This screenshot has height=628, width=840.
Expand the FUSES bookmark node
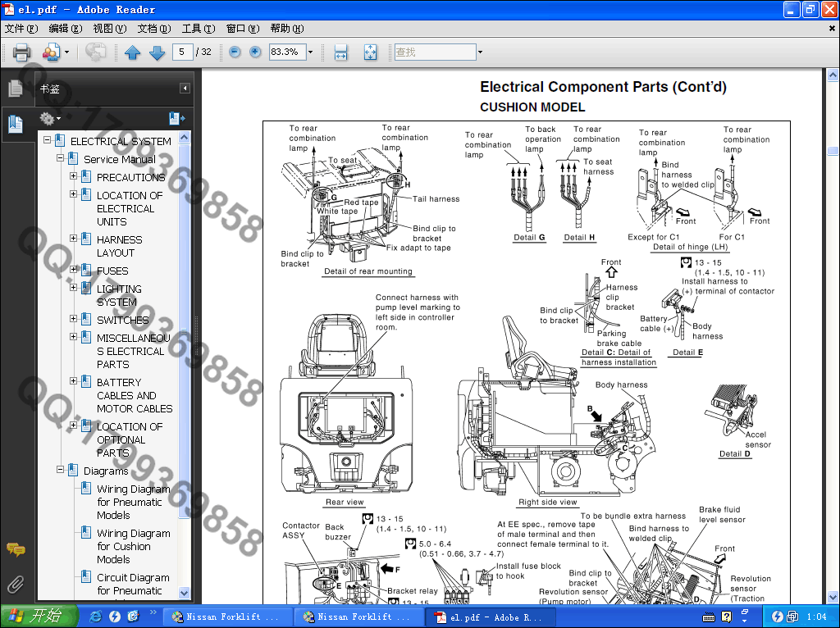[x=74, y=270]
